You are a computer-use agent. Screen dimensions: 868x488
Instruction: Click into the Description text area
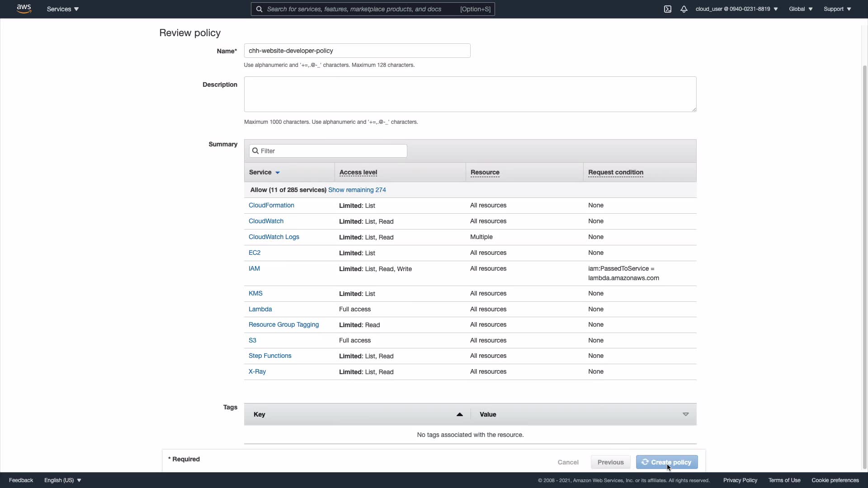click(470, 94)
